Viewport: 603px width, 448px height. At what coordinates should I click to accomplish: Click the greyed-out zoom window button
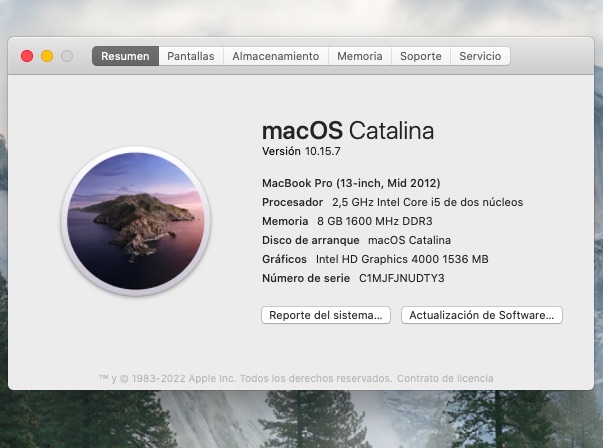click(67, 57)
